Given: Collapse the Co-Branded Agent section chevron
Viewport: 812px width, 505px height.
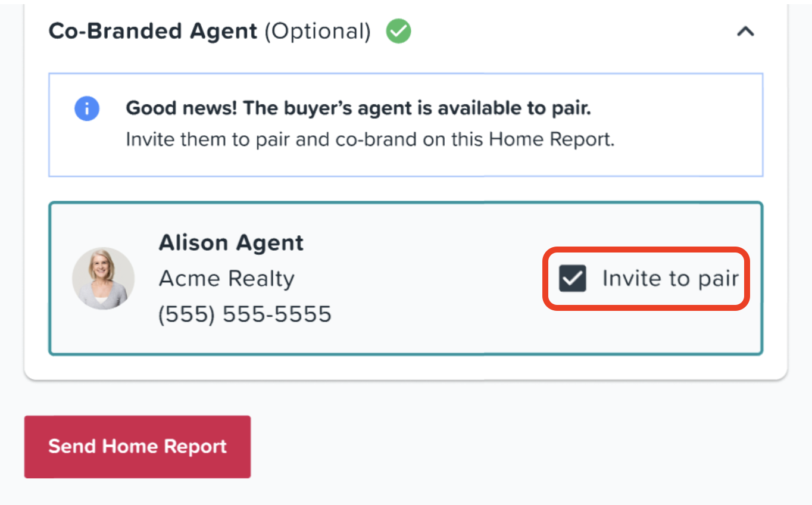Looking at the screenshot, I should click(745, 32).
